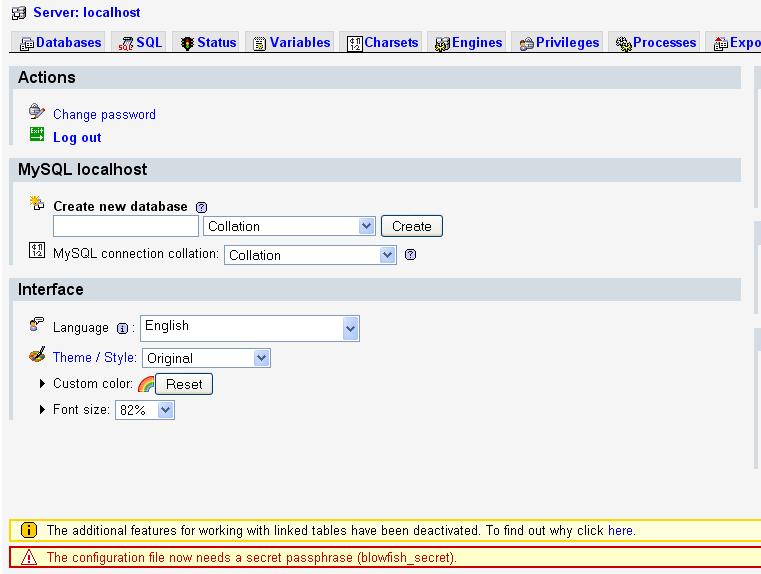The width and height of the screenshot is (761, 574).
Task: Open the Font size 82% dropdown
Action: click(x=145, y=410)
